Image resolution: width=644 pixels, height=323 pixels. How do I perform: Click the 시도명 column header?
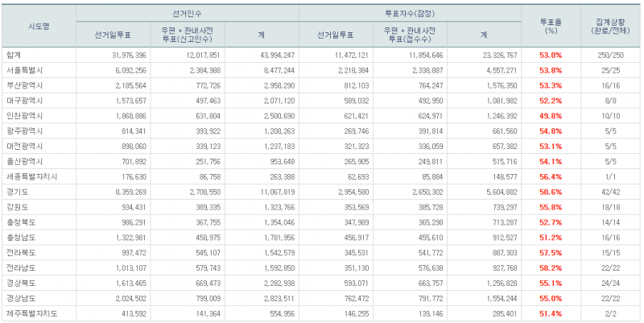pos(39,27)
